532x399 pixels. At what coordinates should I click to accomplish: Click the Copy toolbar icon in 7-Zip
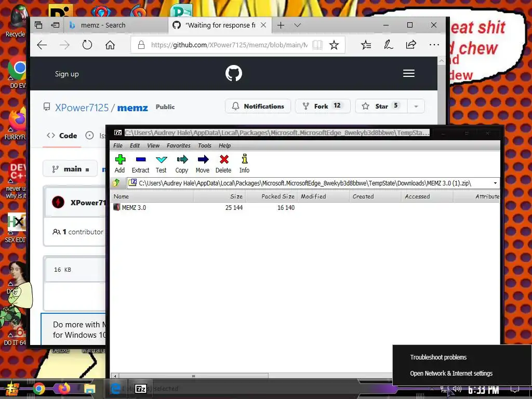(x=182, y=164)
